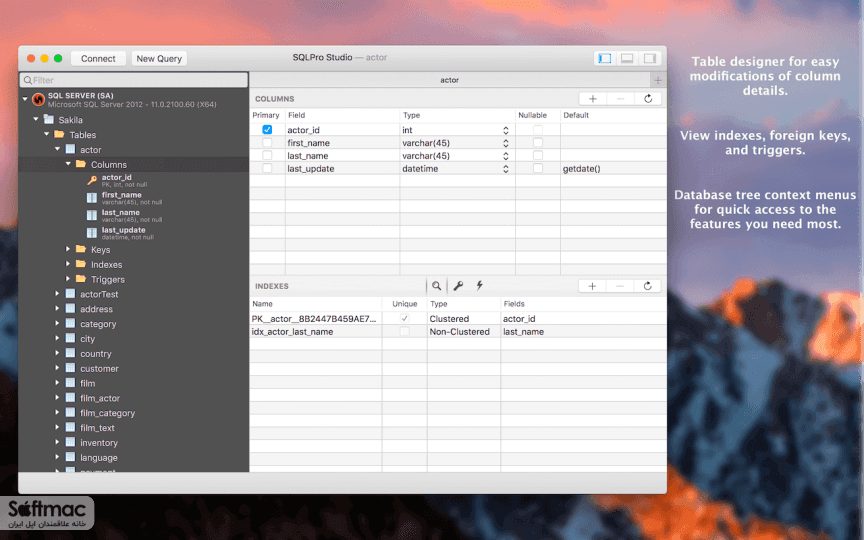This screenshot has height=540, width=864.
Task: Toggle Unique for idx_actor_last_name
Action: click(x=404, y=331)
